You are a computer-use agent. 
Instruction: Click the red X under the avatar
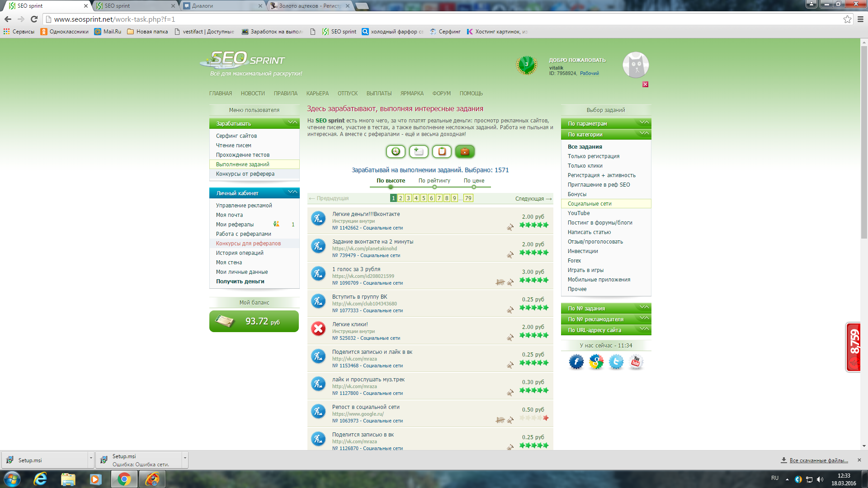pyautogui.click(x=645, y=84)
